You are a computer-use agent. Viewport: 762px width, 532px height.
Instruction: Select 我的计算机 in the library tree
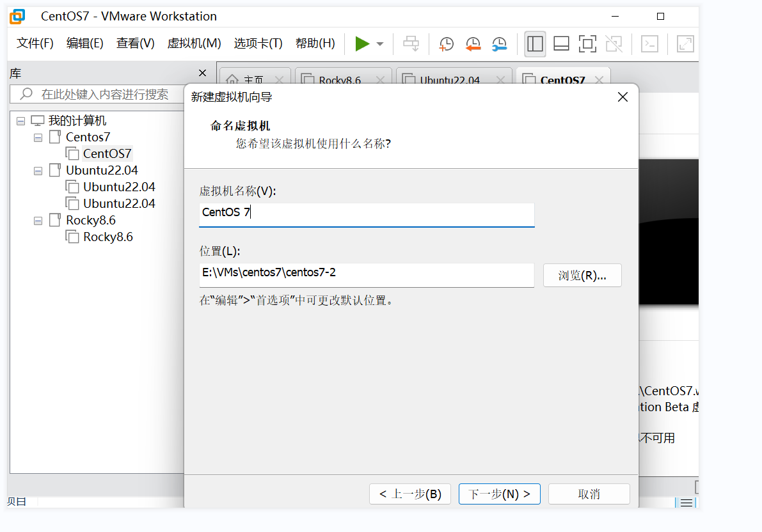coord(77,120)
